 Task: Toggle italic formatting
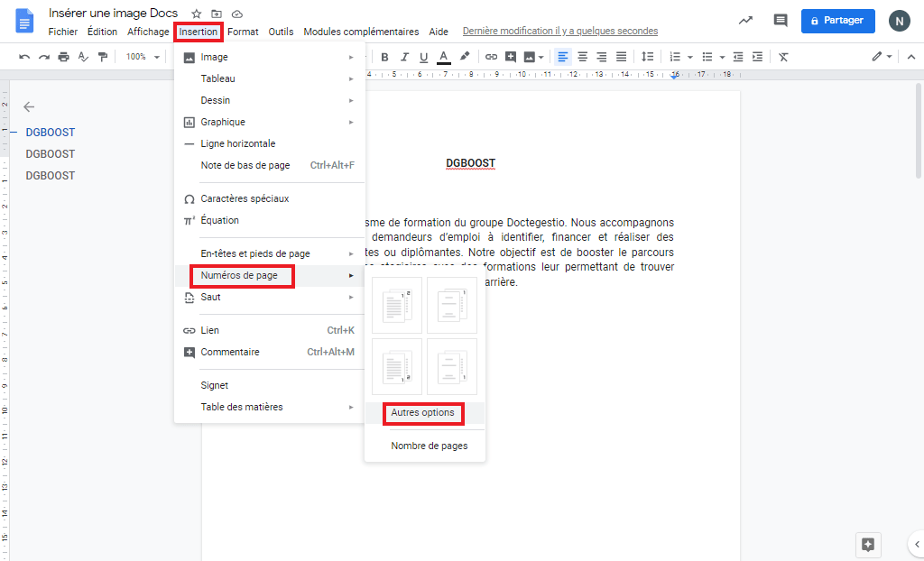point(404,56)
